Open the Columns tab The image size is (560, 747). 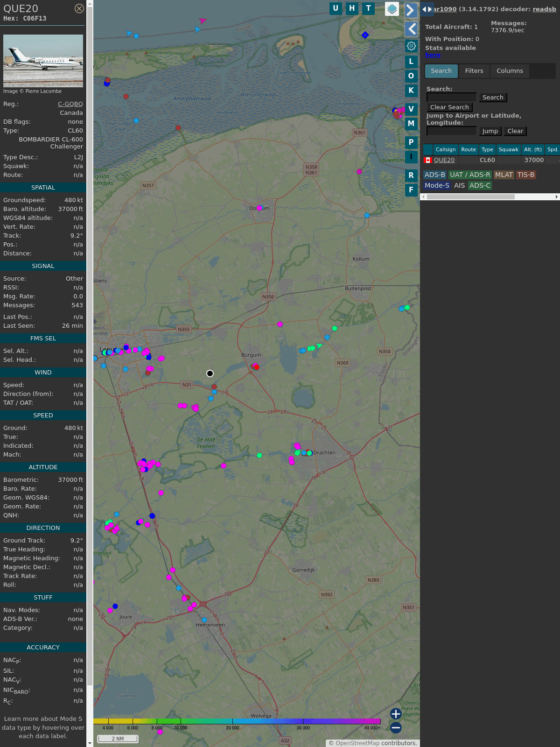point(510,71)
